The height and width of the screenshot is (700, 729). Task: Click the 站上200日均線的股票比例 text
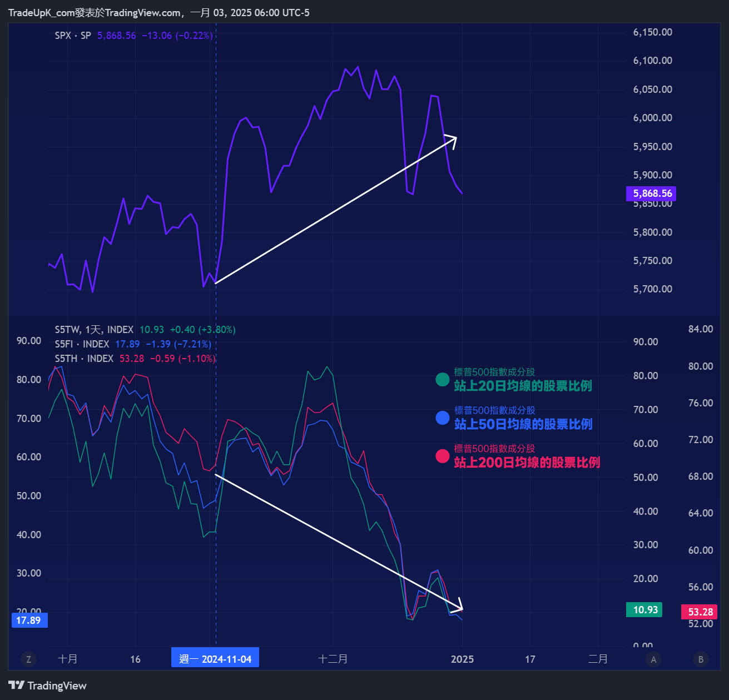coord(527,463)
